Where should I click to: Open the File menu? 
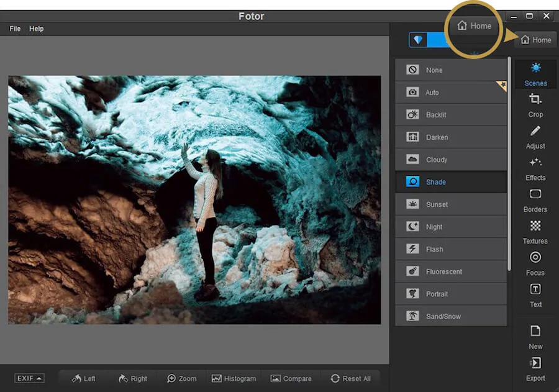click(14, 28)
